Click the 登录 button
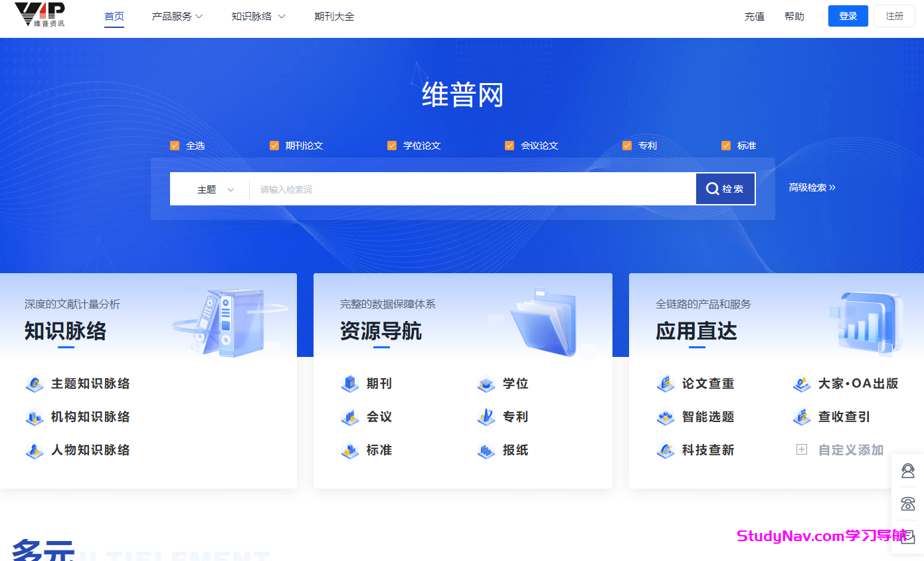Screen dimensions: 924x561 (848, 16)
